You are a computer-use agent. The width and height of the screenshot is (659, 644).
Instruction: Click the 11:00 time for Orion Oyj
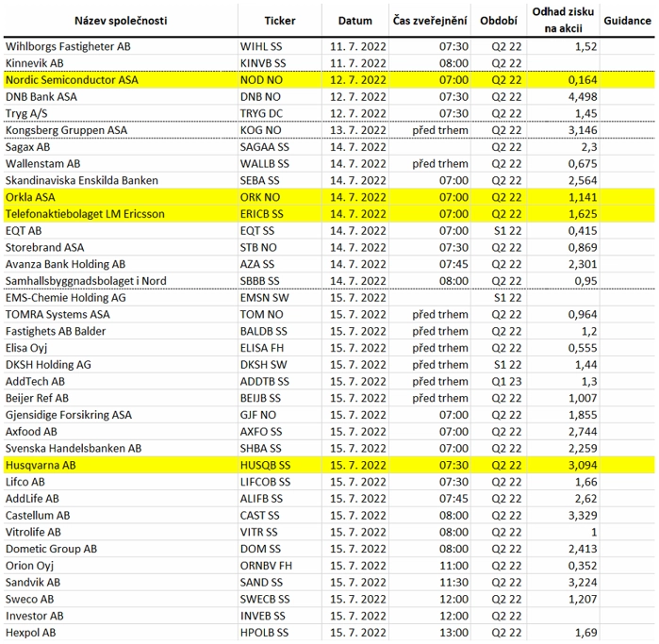453,566
